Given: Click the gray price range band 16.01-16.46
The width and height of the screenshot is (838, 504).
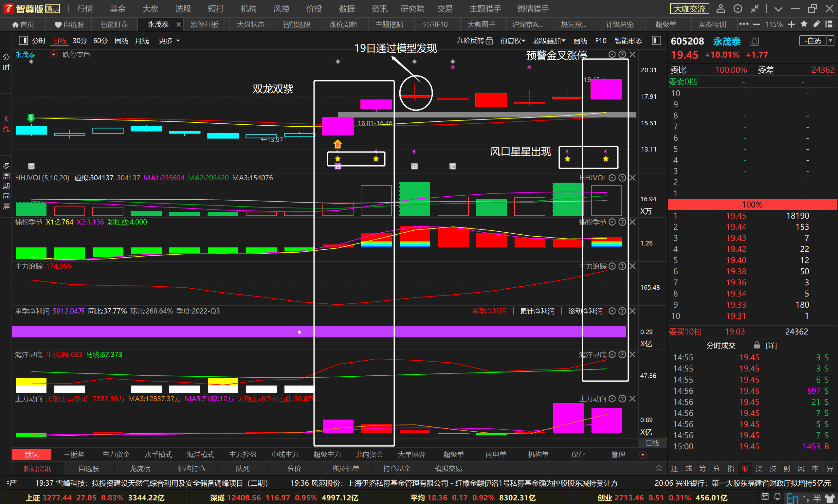Looking at the screenshot, I should click(x=487, y=115).
